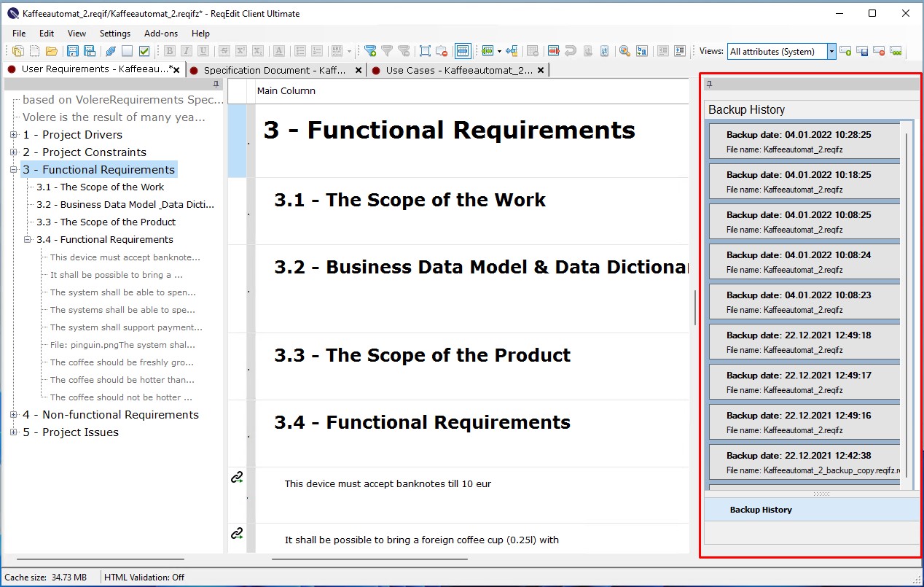The image size is (924, 587).
Task: Toggle subscript formatting button
Action: click(258, 51)
